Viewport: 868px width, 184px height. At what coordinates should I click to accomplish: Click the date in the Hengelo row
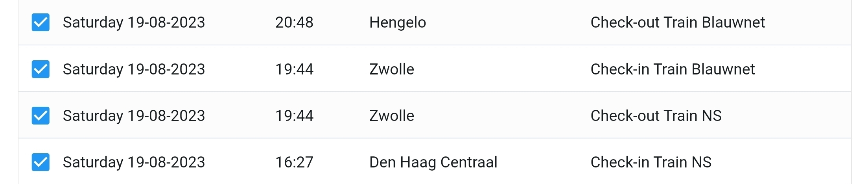[x=134, y=23]
